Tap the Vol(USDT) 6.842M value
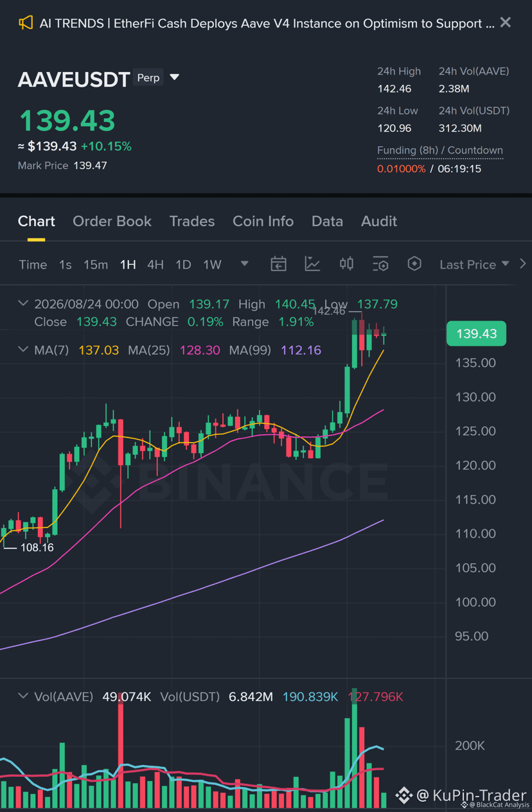The height and width of the screenshot is (812, 532). (x=251, y=696)
